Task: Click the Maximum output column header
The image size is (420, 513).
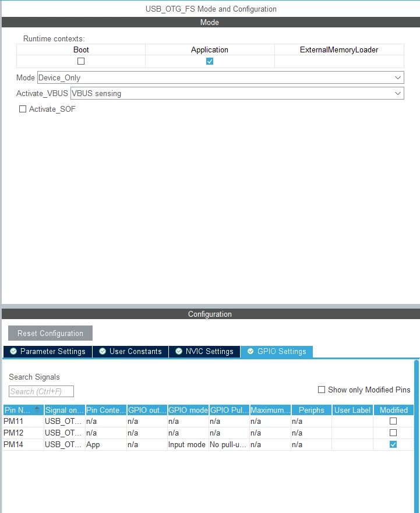Action: [270, 410]
